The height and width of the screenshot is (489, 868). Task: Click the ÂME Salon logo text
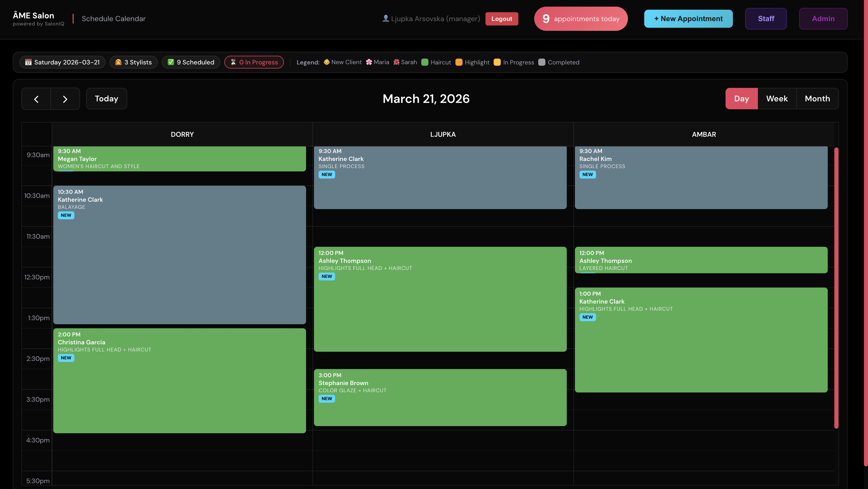click(x=33, y=16)
